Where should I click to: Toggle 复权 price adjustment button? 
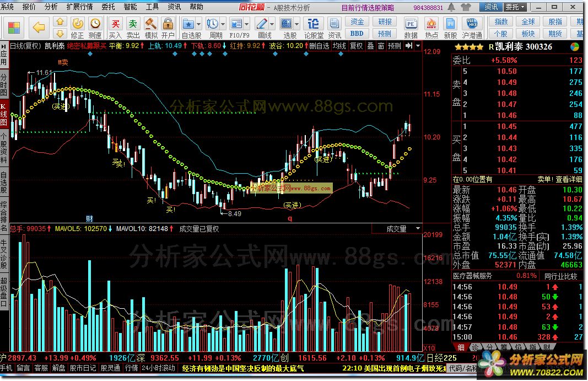click(x=356, y=46)
